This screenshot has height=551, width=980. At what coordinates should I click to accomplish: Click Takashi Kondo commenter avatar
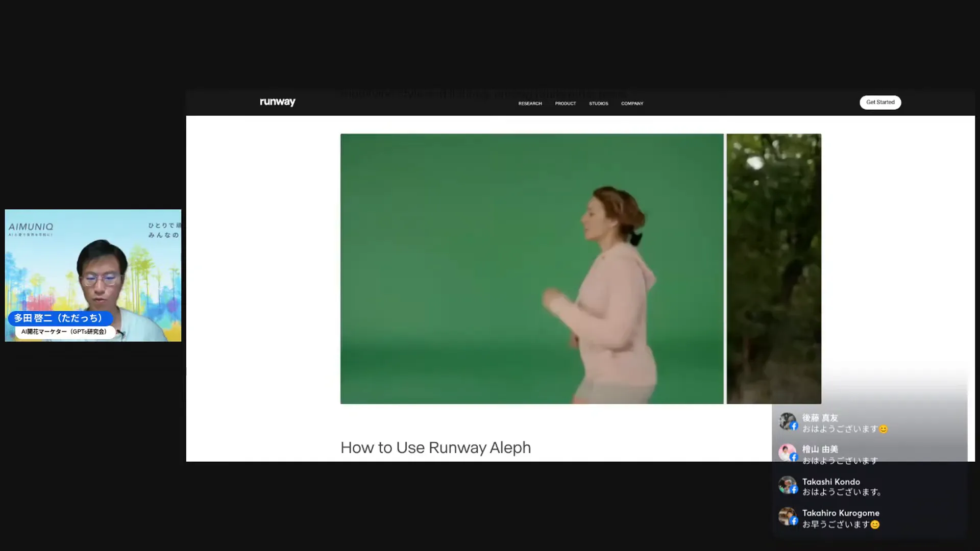[x=788, y=485]
